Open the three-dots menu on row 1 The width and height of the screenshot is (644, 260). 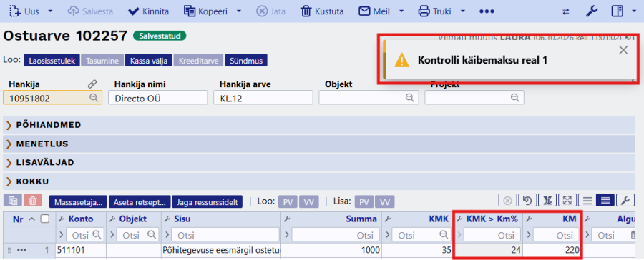[21, 250]
